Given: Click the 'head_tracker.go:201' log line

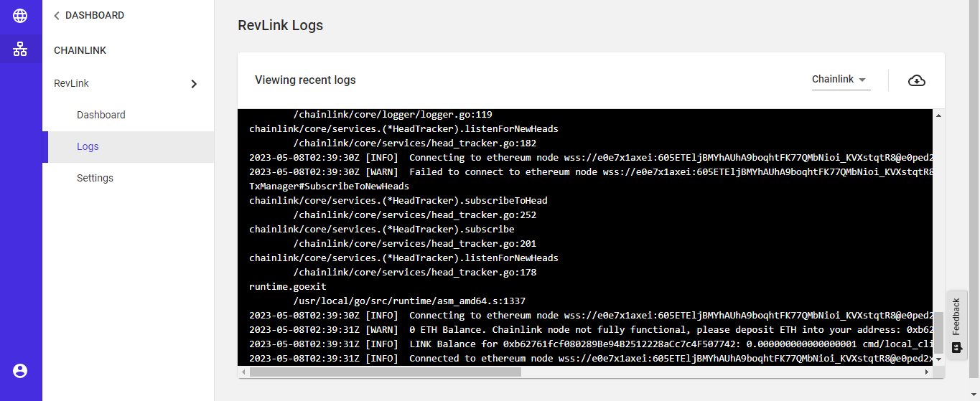Looking at the screenshot, I should (x=415, y=243).
